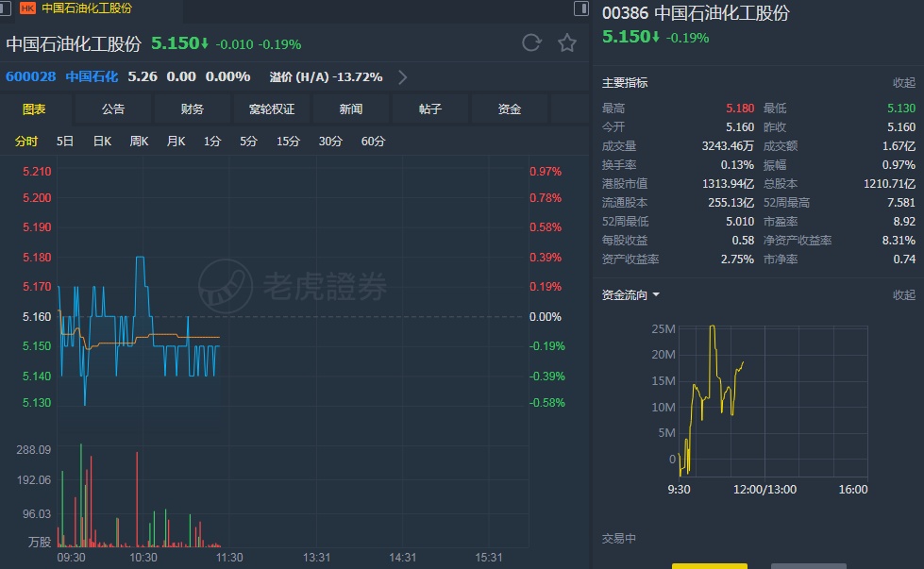Select the 日K chart period

[x=102, y=142]
